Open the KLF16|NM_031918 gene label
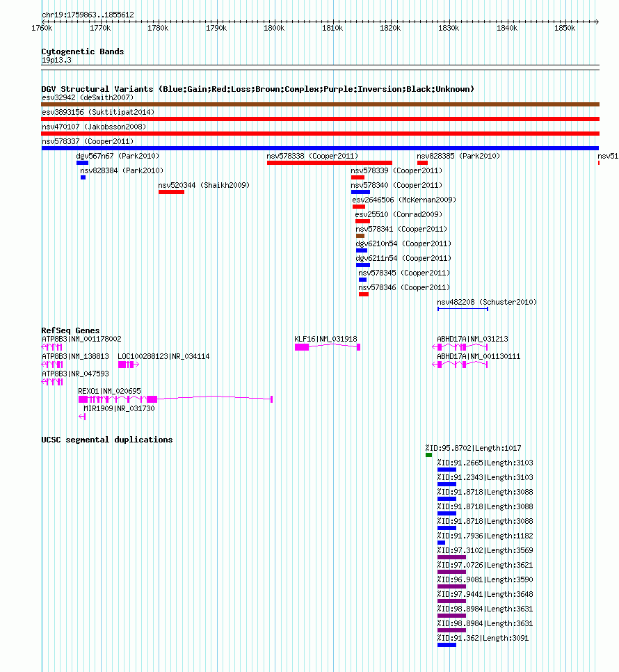Viewport: 619px width, 672px height. [325, 339]
